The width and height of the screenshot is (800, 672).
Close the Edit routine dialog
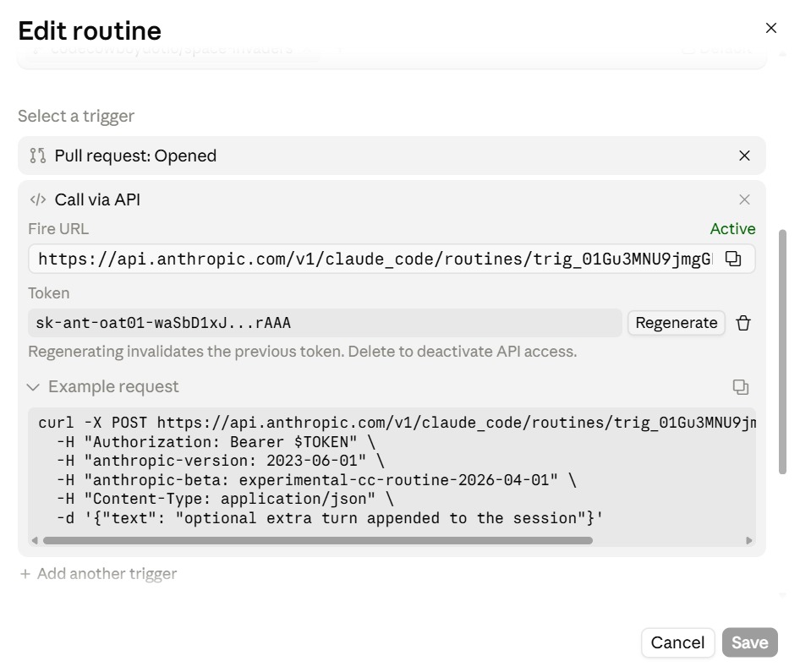pos(771,28)
